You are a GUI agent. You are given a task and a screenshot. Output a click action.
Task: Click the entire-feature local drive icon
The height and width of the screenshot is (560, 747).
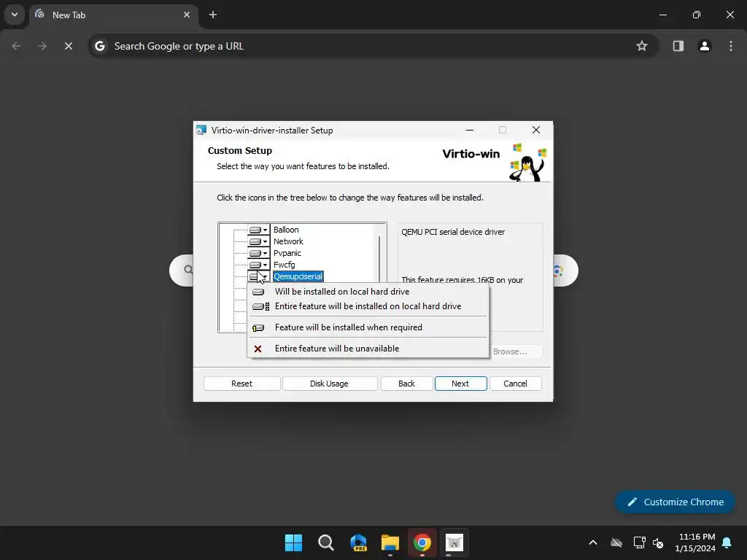coord(260,307)
